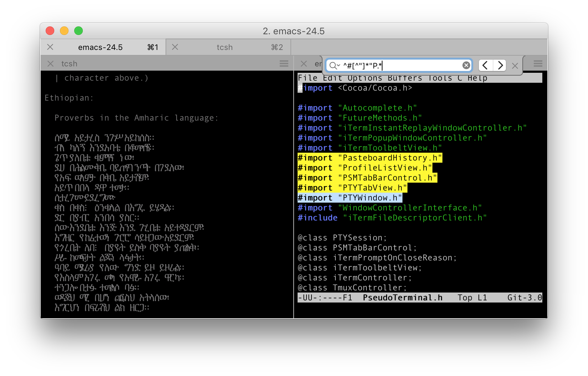The image size is (588, 376).
Task: Clear the search field text
Action: click(x=466, y=65)
